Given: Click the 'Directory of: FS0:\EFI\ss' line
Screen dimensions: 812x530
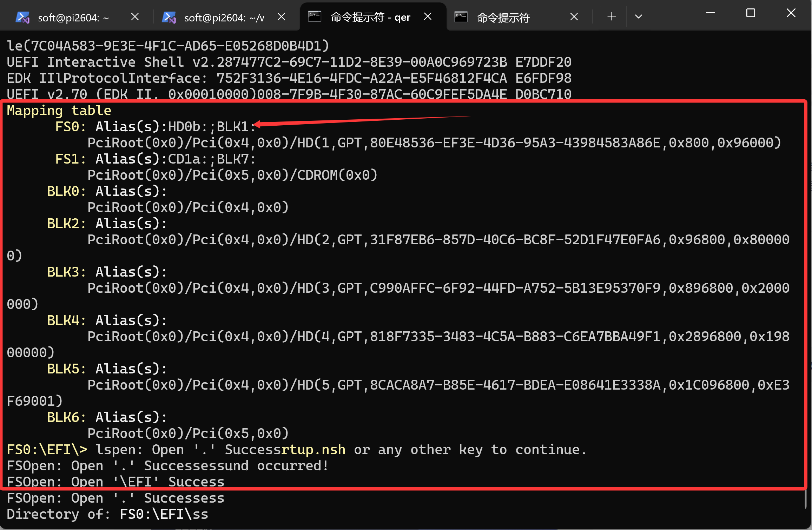Looking at the screenshot, I should click(107, 514).
